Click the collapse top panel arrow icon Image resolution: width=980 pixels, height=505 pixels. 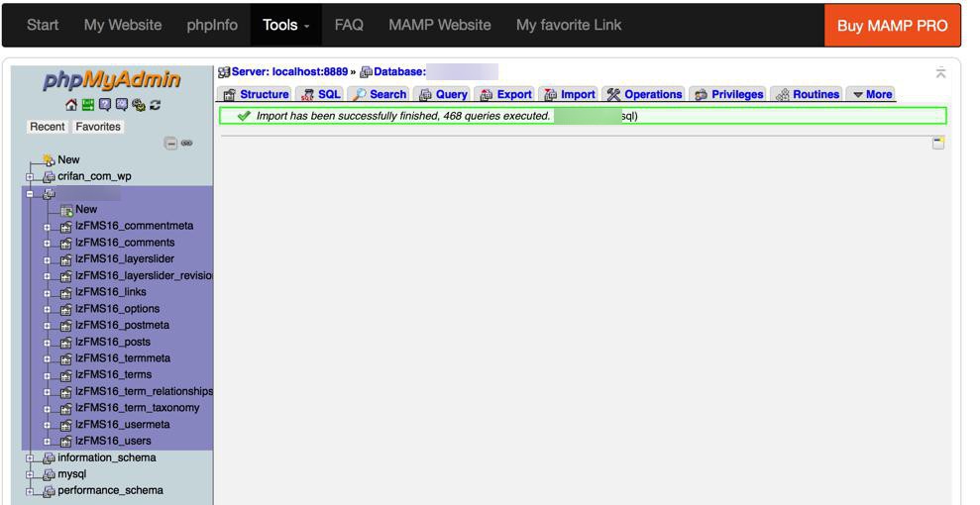pos(940,73)
